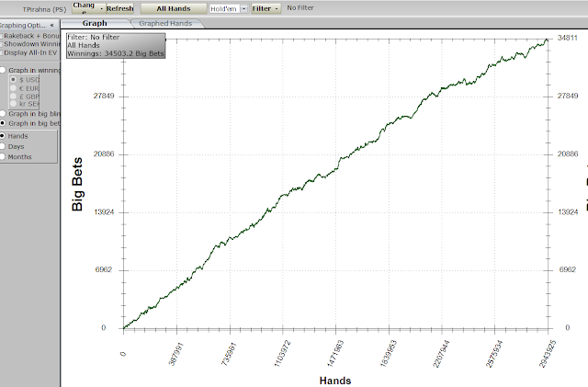The width and height of the screenshot is (588, 387).
Task: Enable Rakeback + Bonus checkbox
Action: [x=1, y=36]
